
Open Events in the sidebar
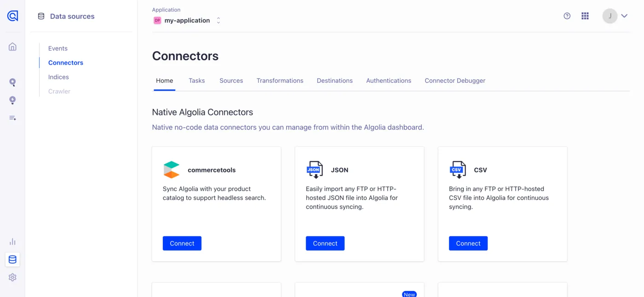58,48
